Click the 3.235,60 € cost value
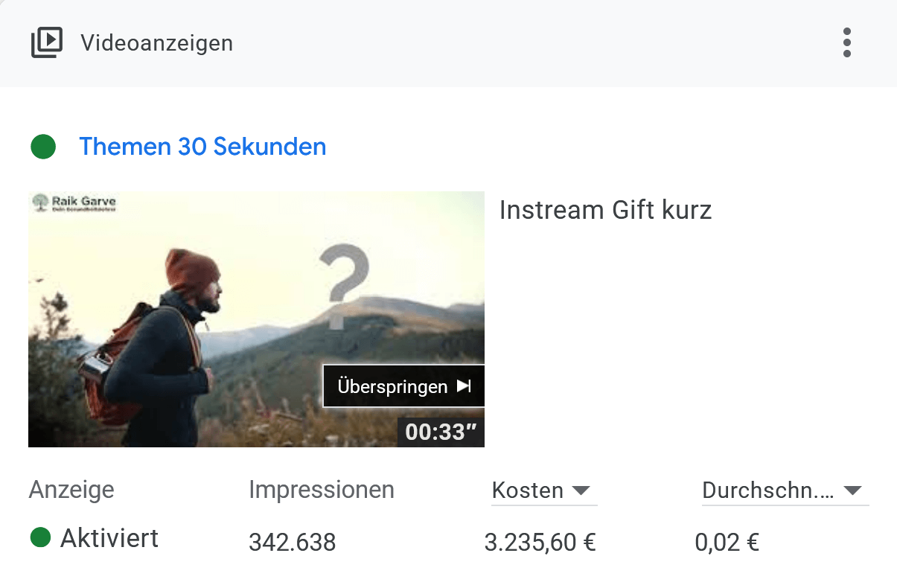Screen dimensions: 897x588 540,543
